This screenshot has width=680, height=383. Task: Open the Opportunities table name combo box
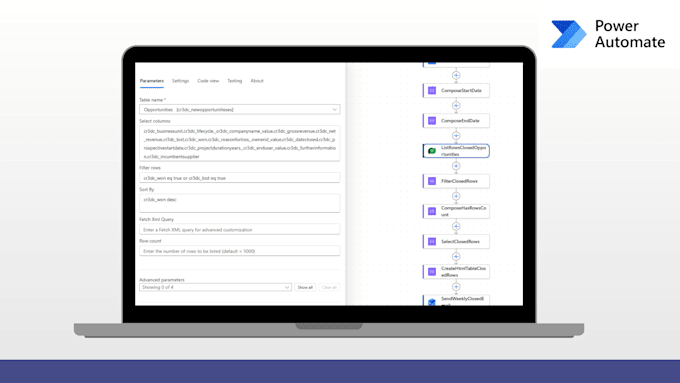(x=239, y=110)
